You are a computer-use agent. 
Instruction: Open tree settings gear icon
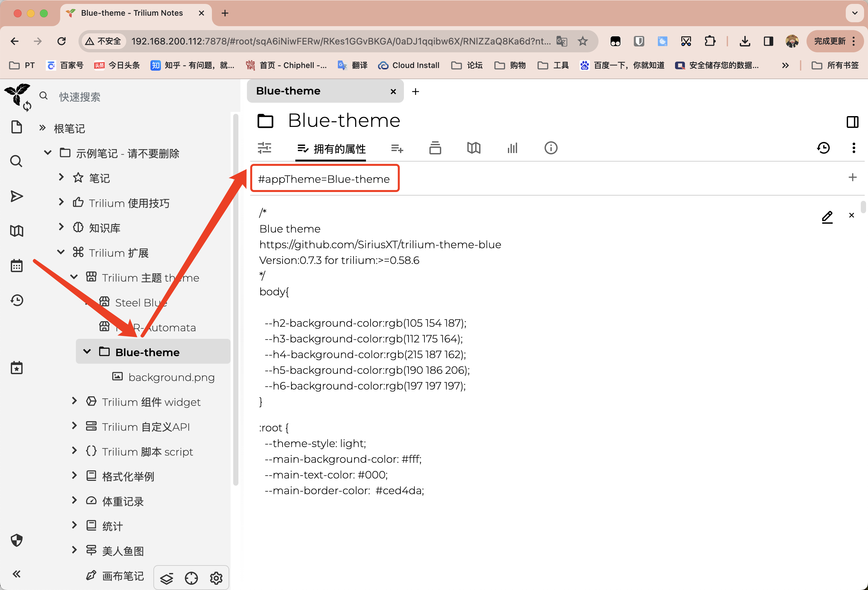[x=216, y=579]
